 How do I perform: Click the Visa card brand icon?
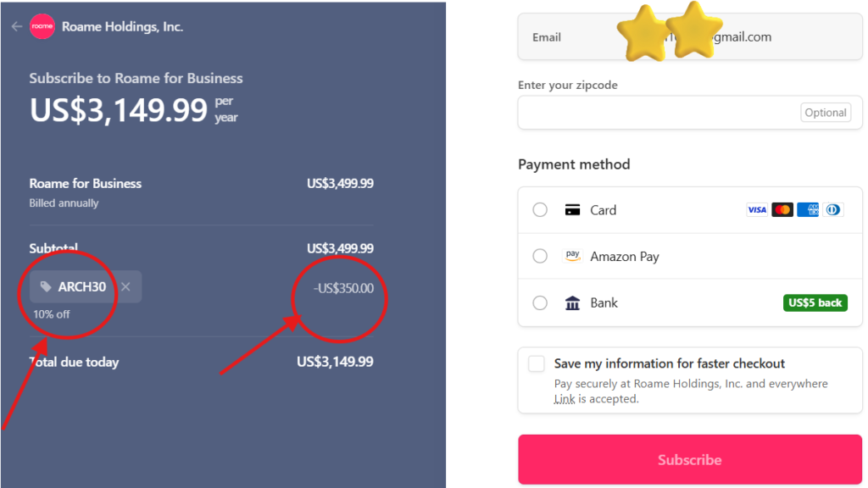[757, 209]
